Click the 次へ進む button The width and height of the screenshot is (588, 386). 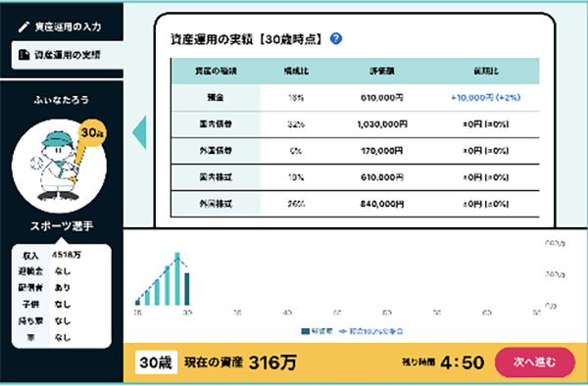(x=534, y=362)
